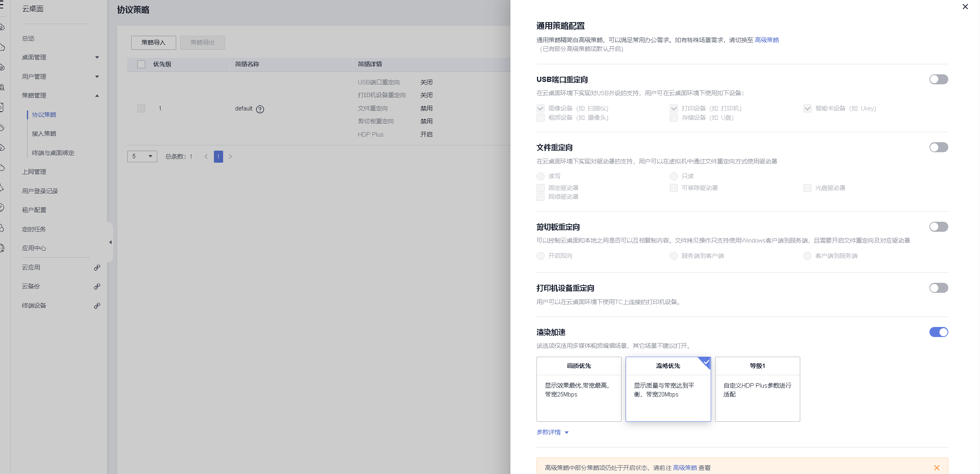Go to next page arrow in pagination
Screen dimensions: 980x474
230,157
